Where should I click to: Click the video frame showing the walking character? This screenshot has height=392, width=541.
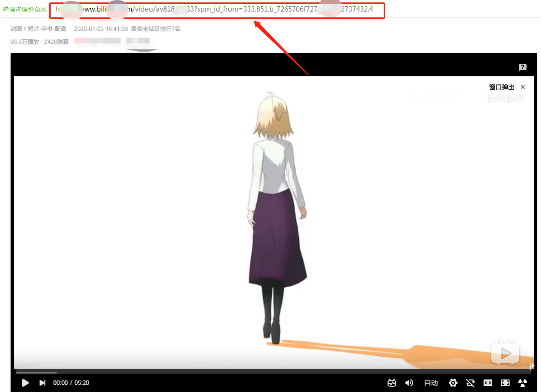[x=274, y=223]
